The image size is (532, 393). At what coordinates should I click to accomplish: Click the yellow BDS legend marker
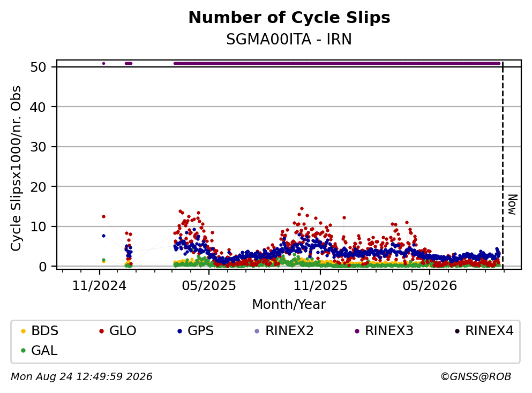23,331
